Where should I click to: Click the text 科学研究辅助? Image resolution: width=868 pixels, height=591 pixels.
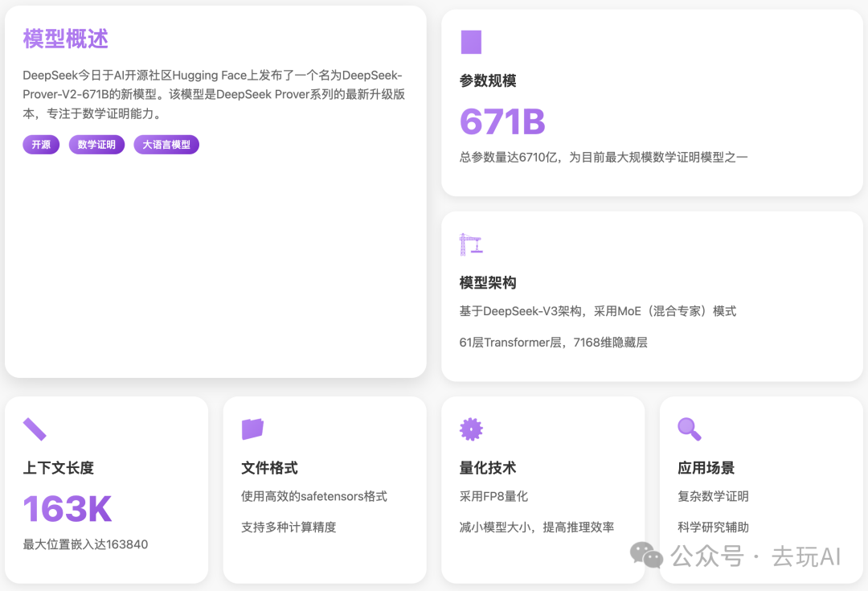(713, 527)
